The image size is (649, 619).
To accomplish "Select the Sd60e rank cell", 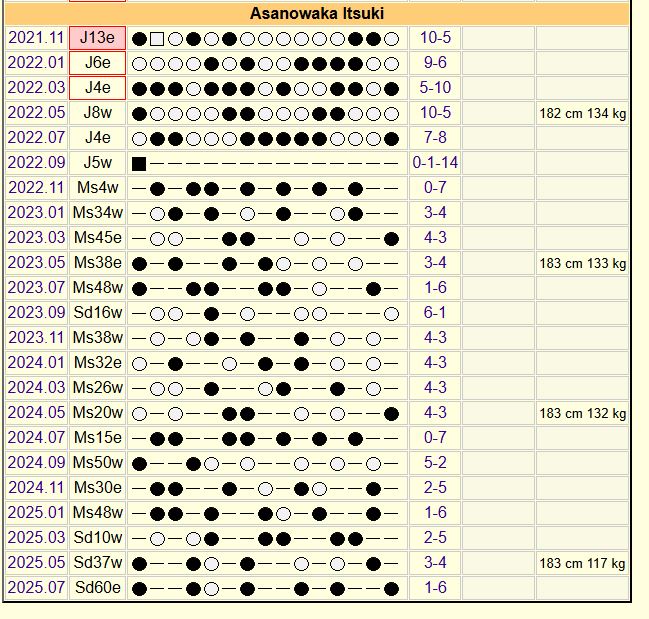I will [x=97, y=588].
